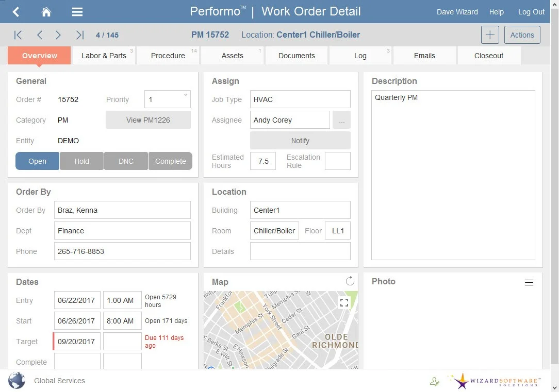
Task: Open the Closeout tab
Action: click(x=489, y=56)
